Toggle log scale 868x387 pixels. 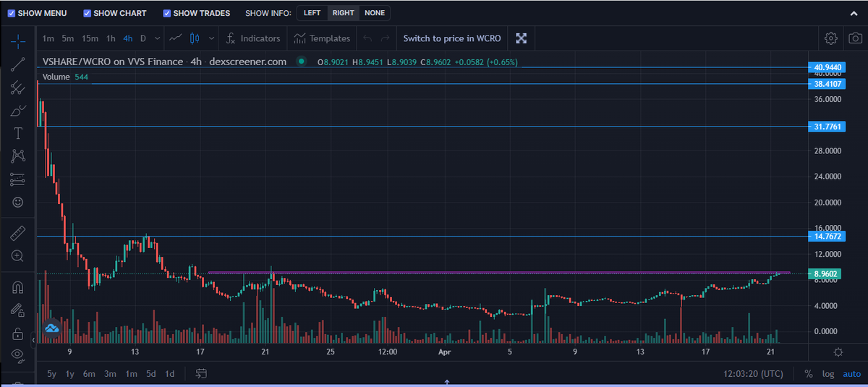pyautogui.click(x=828, y=374)
